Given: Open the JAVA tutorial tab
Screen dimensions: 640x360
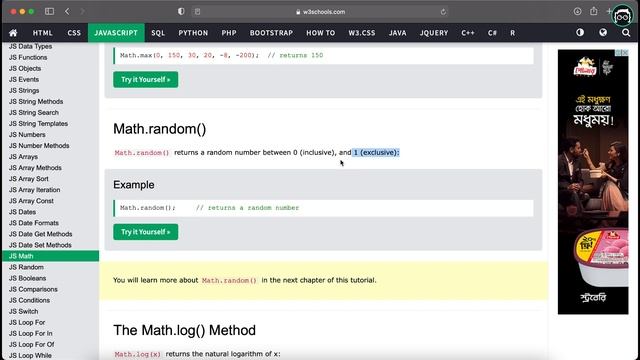Looking at the screenshot, I should [x=398, y=33].
